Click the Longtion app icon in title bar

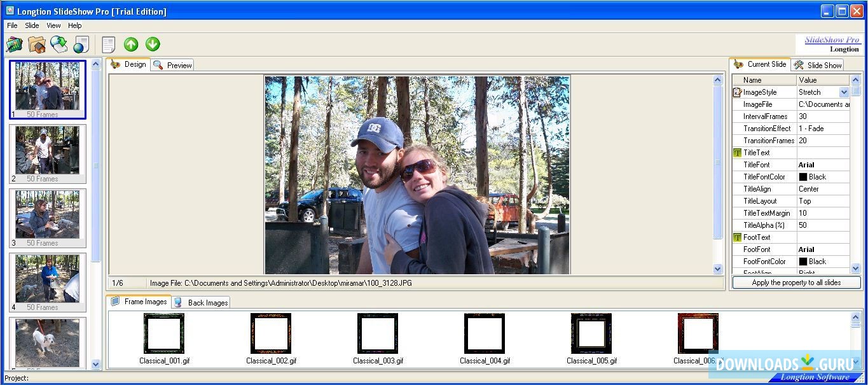coord(10,11)
